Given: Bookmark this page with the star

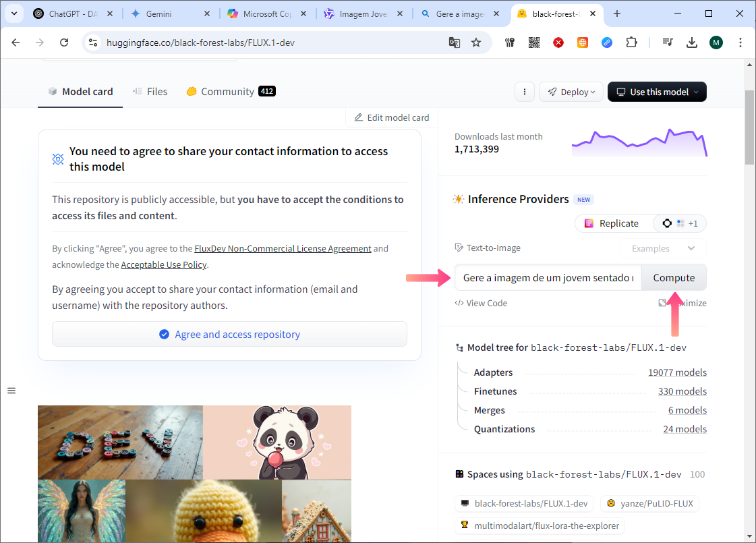Looking at the screenshot, I should click(476, 42).
